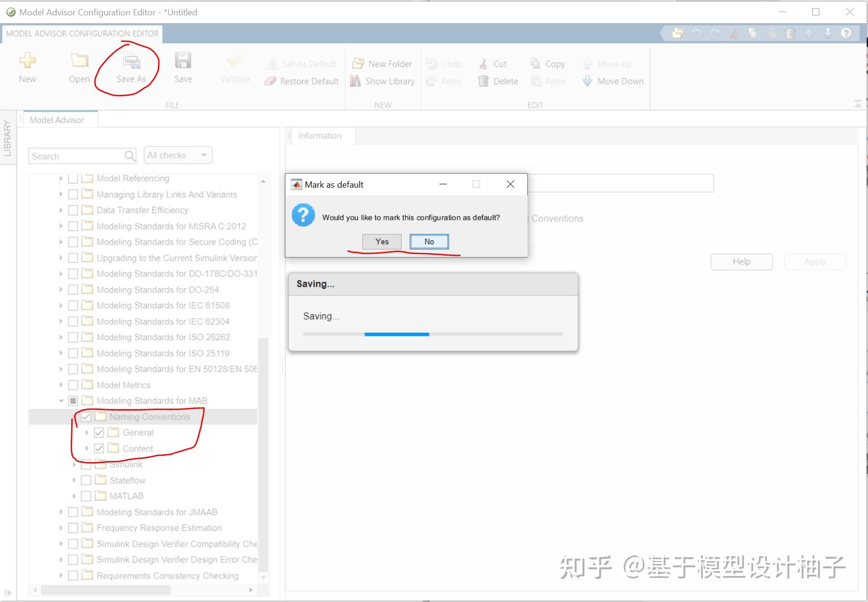868x602 pixels.
Task: Click Yes to mark as default
Action: (x=382, y=242)
